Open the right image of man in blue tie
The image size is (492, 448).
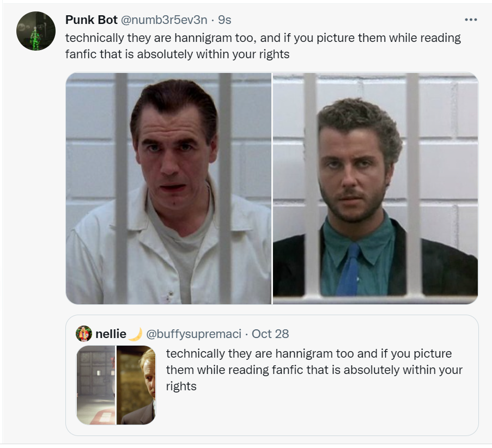(x=375, y=188)
